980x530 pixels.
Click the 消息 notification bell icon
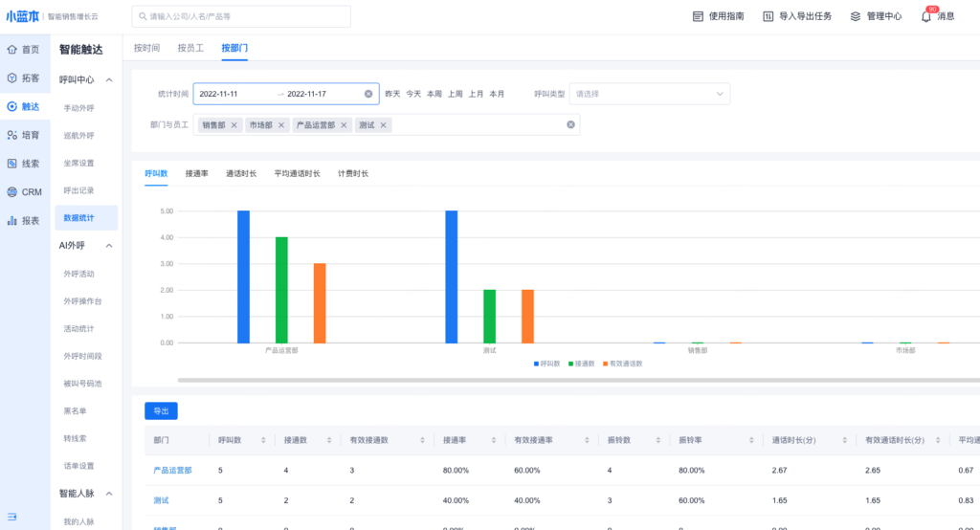pos(926,16)
